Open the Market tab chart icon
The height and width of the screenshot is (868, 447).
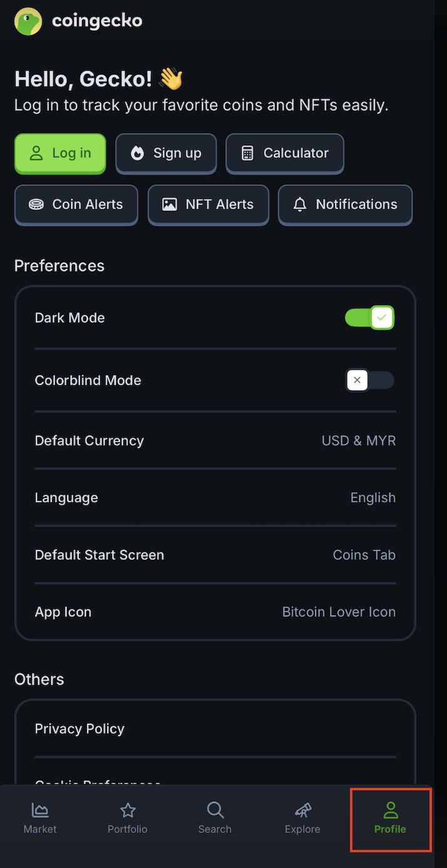tap(40, 810)
